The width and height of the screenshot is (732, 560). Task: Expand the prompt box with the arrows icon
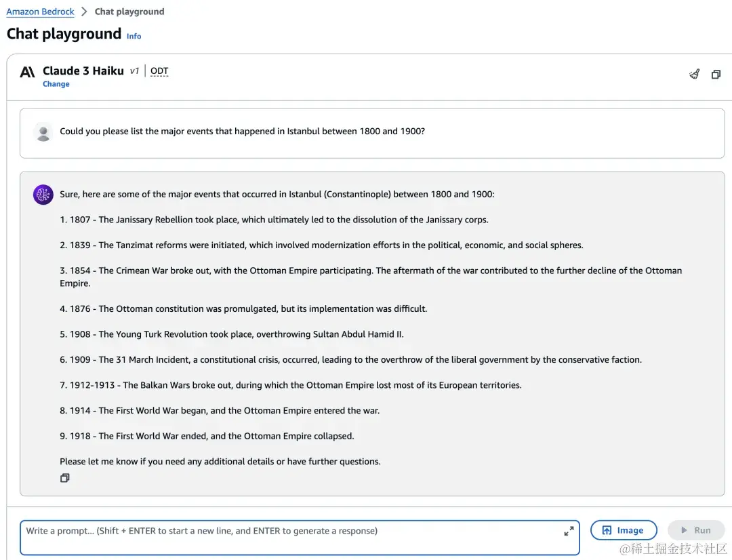click(x=569, y=531)
